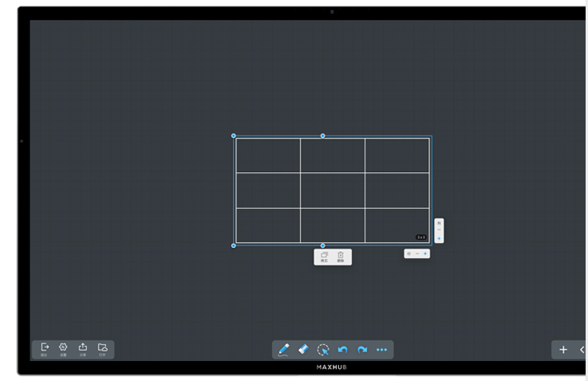Click the center cell of the table

[x=333, y=190]
